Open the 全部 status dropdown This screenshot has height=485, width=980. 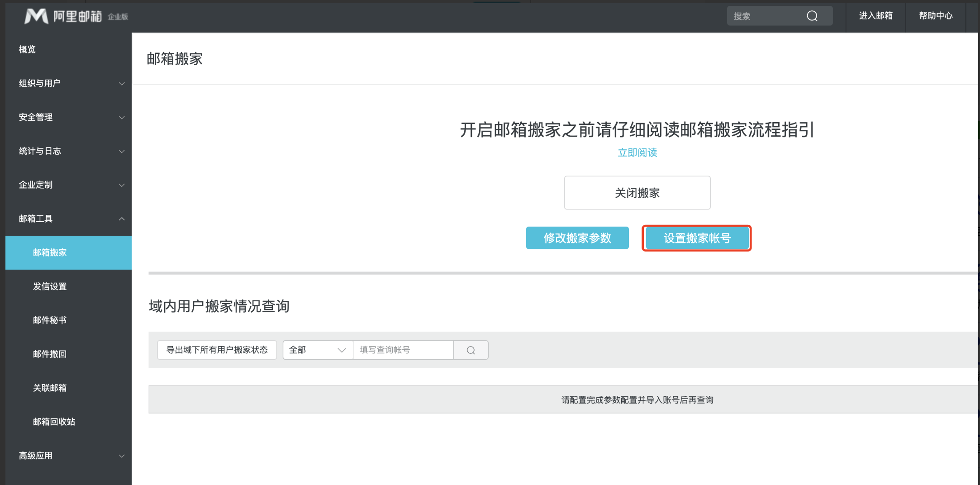click(x=318, y=350)
